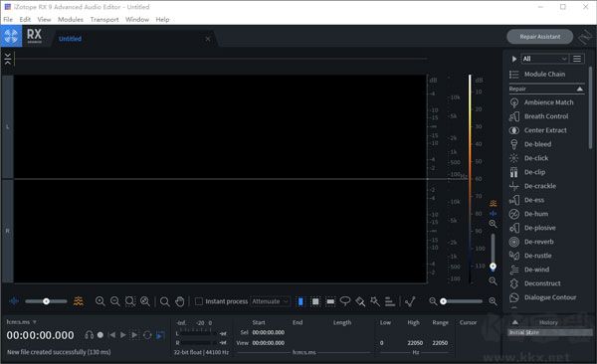Click the transport play button
This screenshot has height=364, width=597.
tap(123, 335)
